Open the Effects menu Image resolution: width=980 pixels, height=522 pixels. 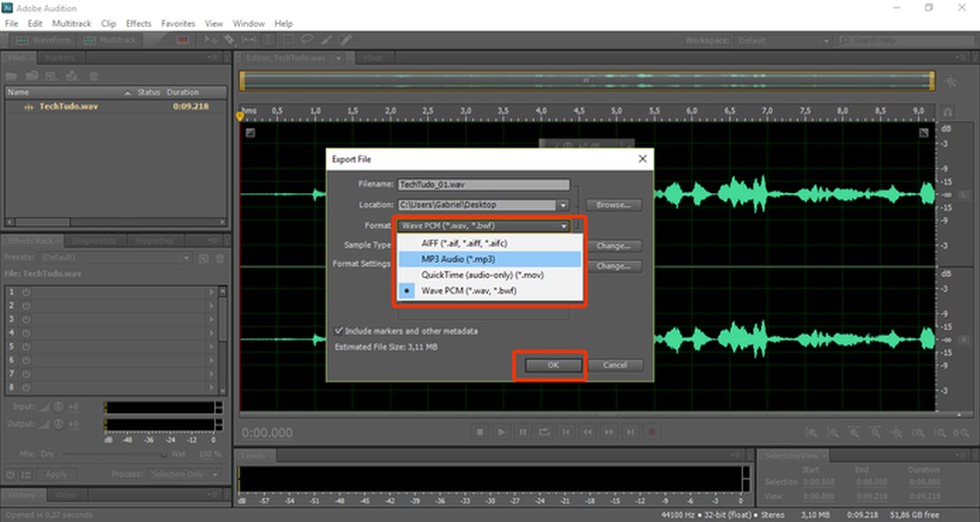138,23
